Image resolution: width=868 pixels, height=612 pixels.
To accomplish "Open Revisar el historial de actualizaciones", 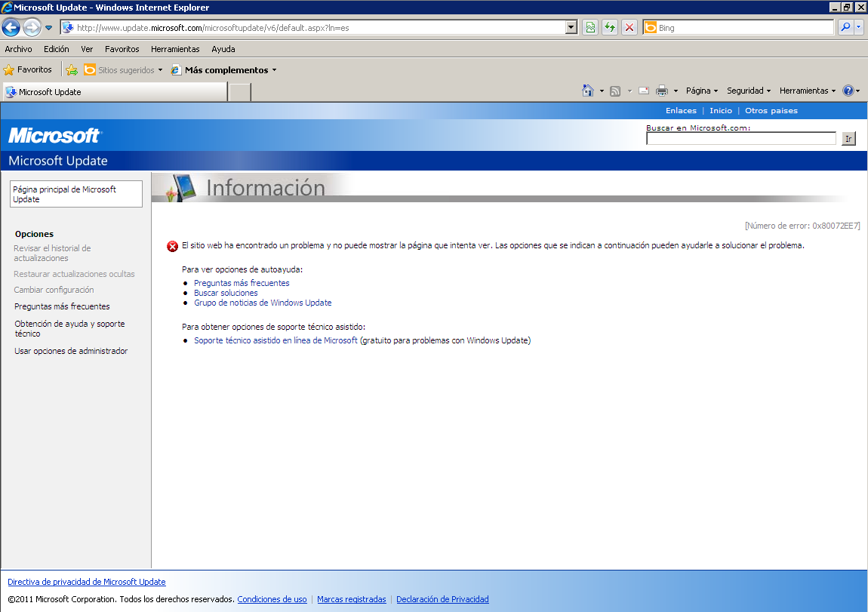I will [52, 254].
